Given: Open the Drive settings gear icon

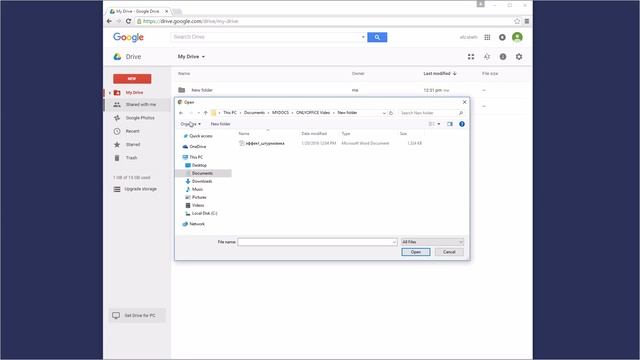Looking at the screenshot, I should tap(519, 57).
